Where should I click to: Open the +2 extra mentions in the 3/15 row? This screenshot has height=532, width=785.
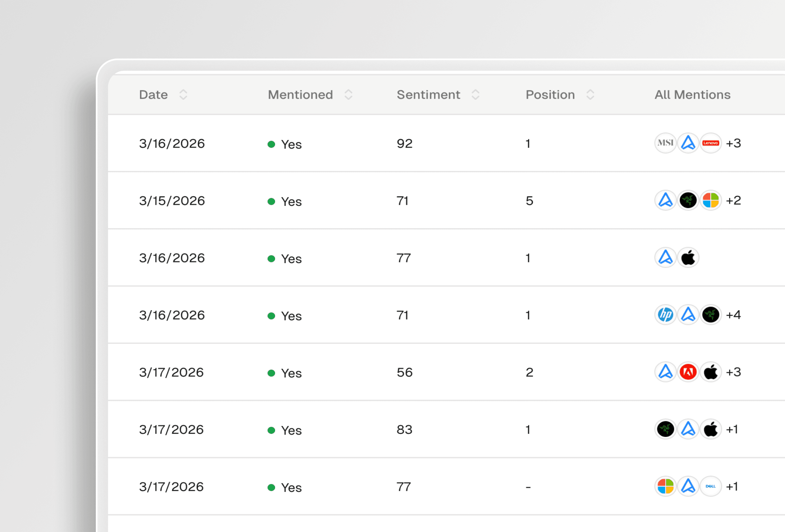[x=733, y=200]
